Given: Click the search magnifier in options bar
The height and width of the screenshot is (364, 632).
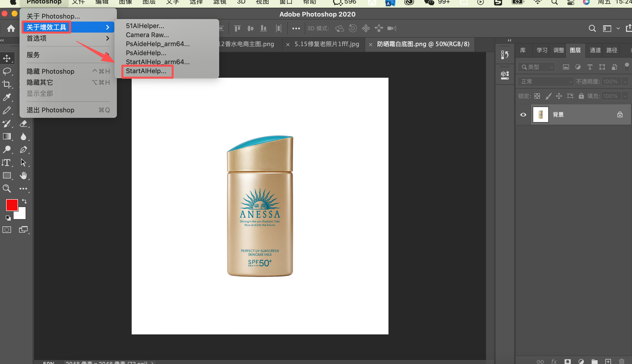Looking at the screenshot, I should 592,28.
